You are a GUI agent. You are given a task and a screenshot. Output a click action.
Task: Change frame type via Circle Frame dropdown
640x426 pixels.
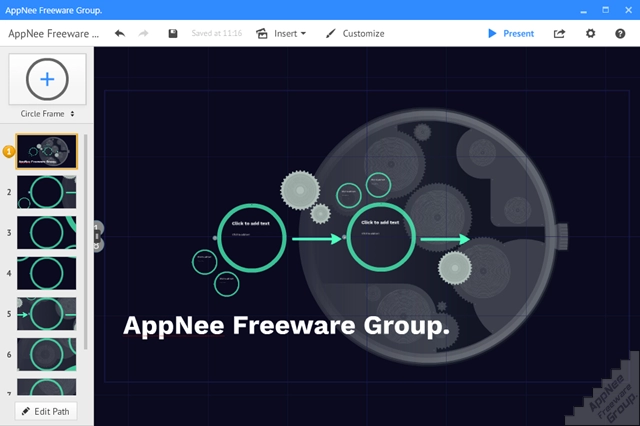(x=47, y=114)
